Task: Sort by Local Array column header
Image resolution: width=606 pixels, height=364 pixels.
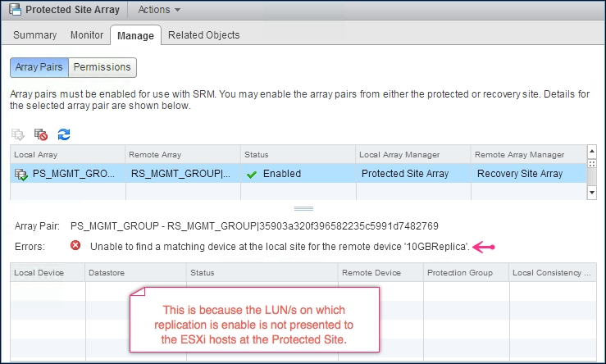Action: pos(67,155)
